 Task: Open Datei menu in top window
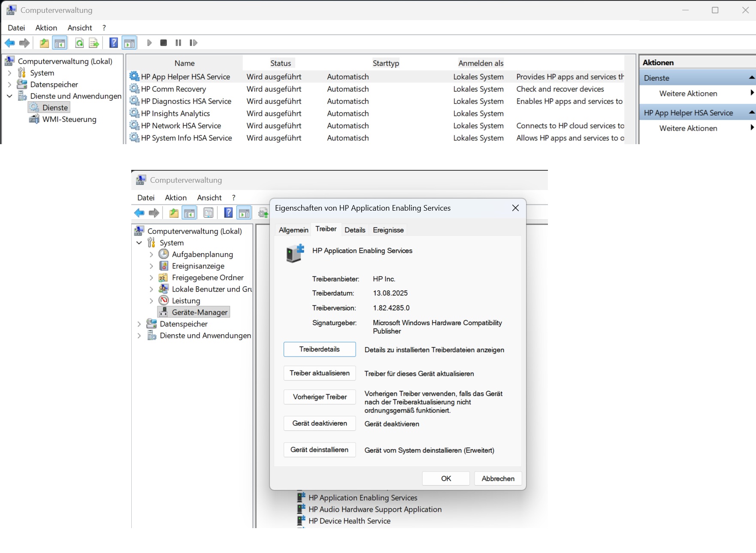(x=16, y=28)
